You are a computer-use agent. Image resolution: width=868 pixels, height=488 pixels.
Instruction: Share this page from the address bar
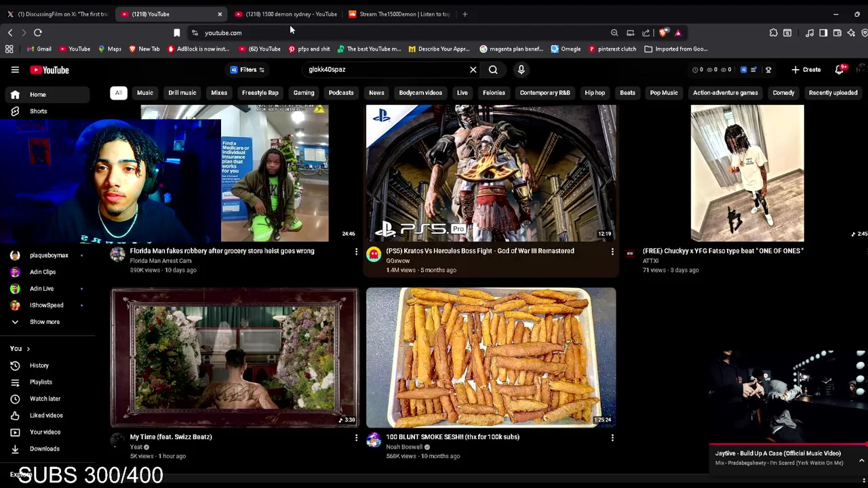646,33
